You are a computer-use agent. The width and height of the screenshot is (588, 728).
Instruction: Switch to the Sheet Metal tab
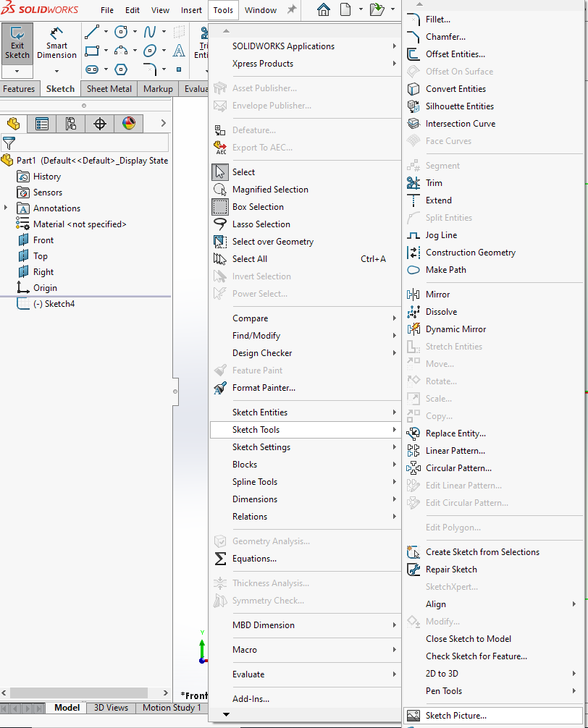point(109,89)
